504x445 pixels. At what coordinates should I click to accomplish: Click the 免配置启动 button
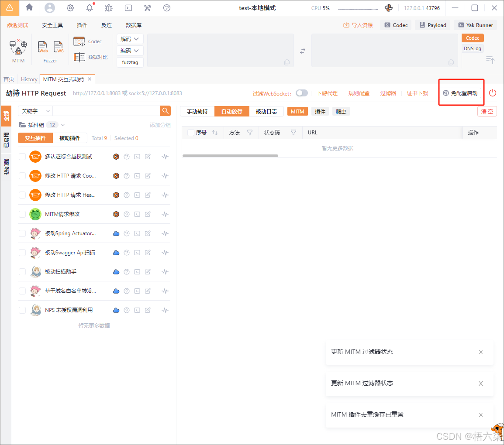click(x=460, y=93)
